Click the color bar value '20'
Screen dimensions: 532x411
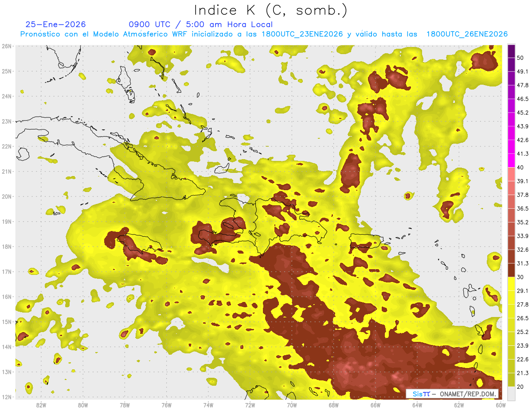coord(520,387)
